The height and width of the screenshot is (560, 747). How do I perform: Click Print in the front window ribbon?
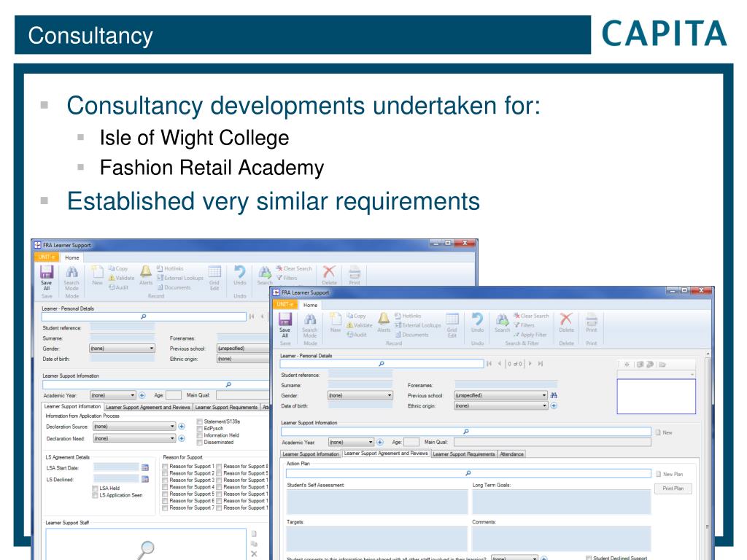click(x=591, y=322)
